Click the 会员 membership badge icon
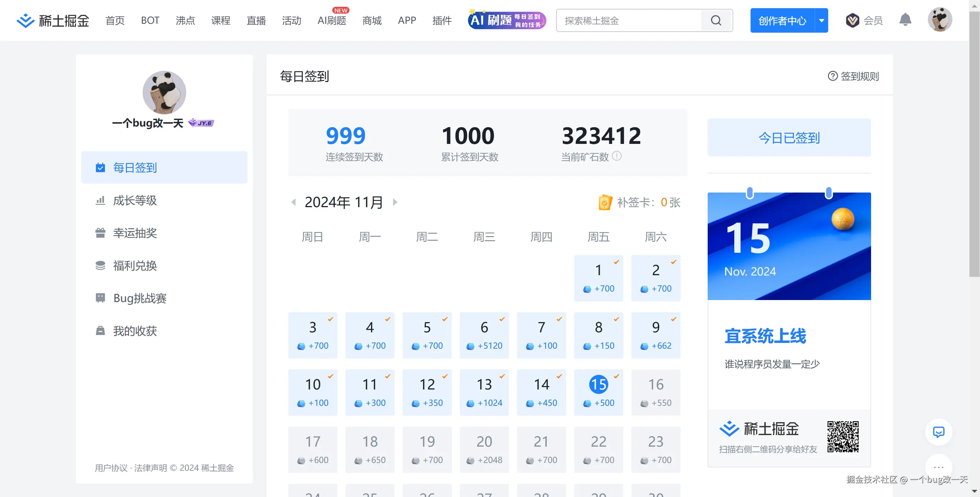This screenshot has width=980, height=497. coord(853,20)
